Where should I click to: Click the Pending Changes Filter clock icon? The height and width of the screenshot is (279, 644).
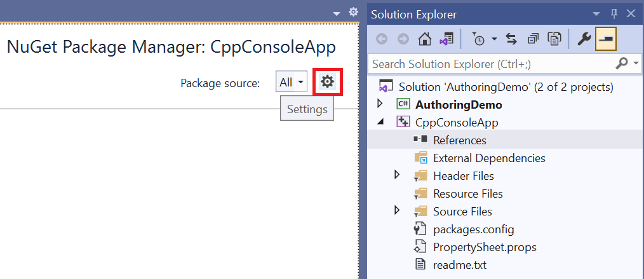478,39
